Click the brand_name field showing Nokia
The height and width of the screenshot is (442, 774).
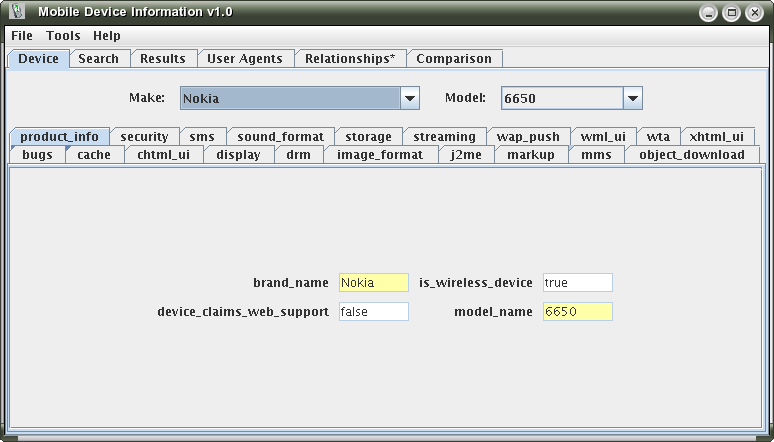click(373, 283)
